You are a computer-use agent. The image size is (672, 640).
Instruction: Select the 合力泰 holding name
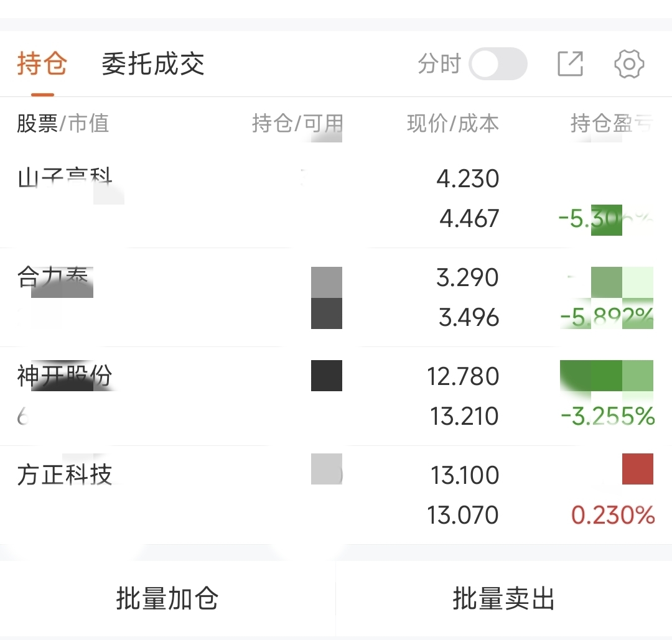click(53, 278)
